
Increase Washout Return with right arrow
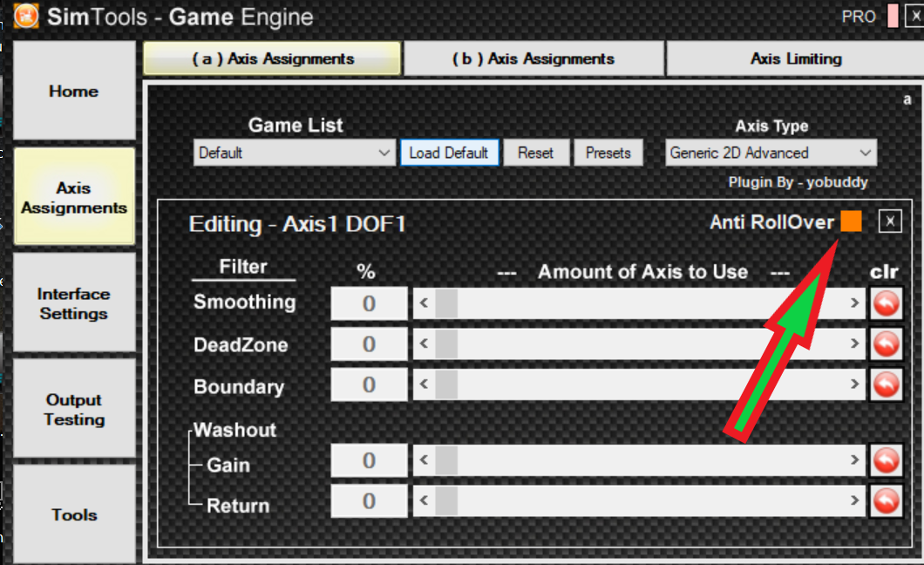point(854,500)
